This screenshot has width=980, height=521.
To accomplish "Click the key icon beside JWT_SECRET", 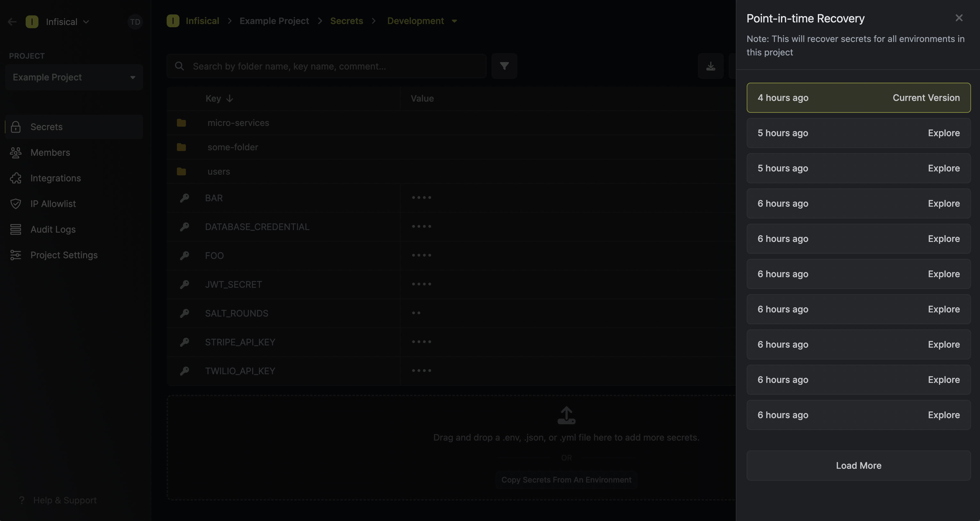I will (185, 284).
